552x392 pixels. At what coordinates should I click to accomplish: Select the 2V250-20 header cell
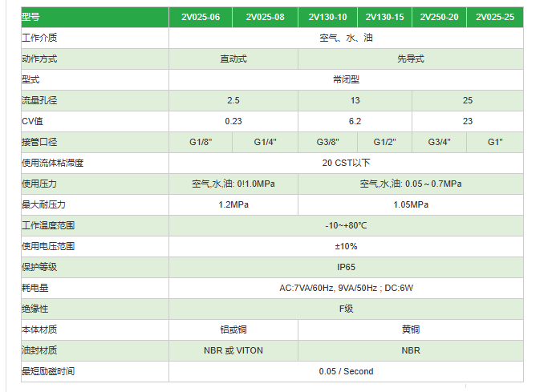pyautogui.click(x=440, y=17)
